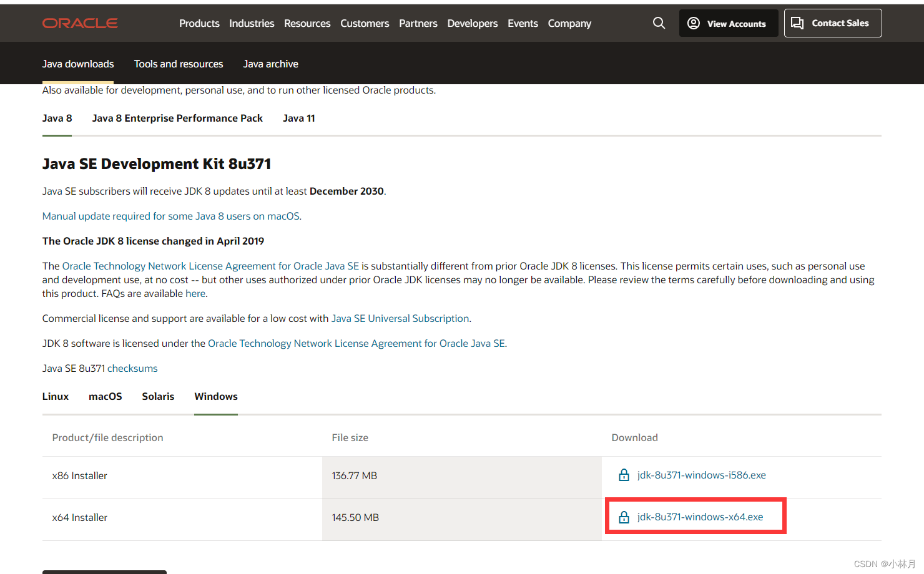Image resolution: width=924 pixels, height=574 pixels.
Task: Open the Java SE 8u371 checksums link
Action: [132, 368]
